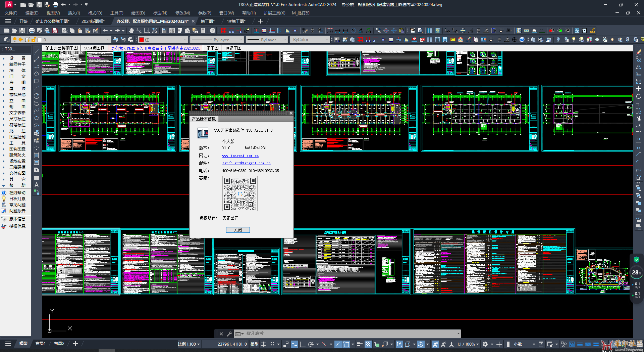Screen dimensions: 644x352
Task: Switch to the 1#施工图* file tab
Action: coord(236,21)
